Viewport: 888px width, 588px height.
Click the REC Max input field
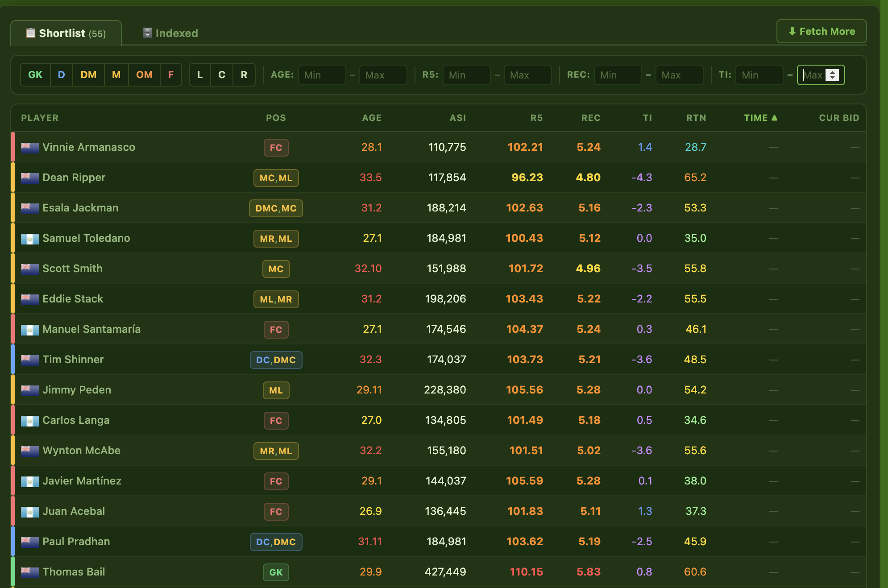(x=679, y=75)
